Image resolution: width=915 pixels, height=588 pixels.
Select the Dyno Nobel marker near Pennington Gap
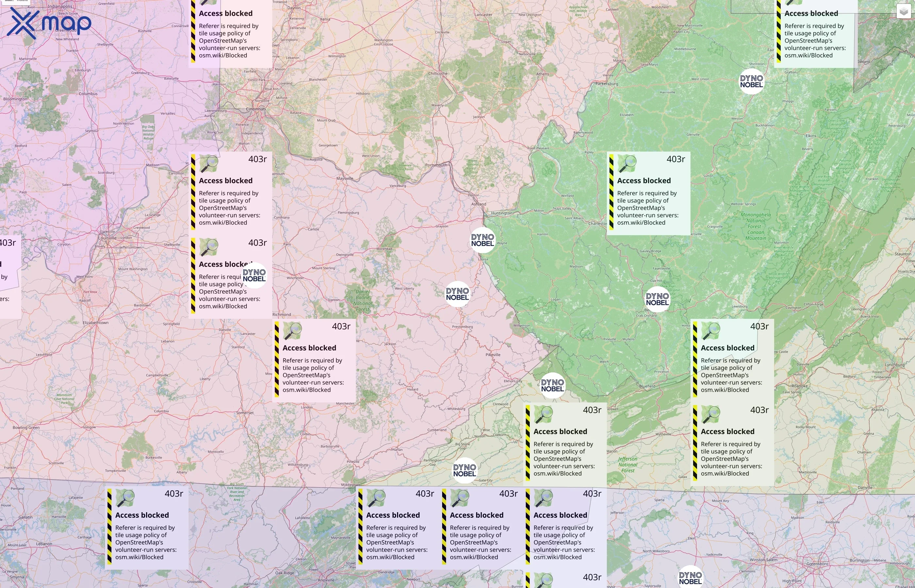(464, 470)
